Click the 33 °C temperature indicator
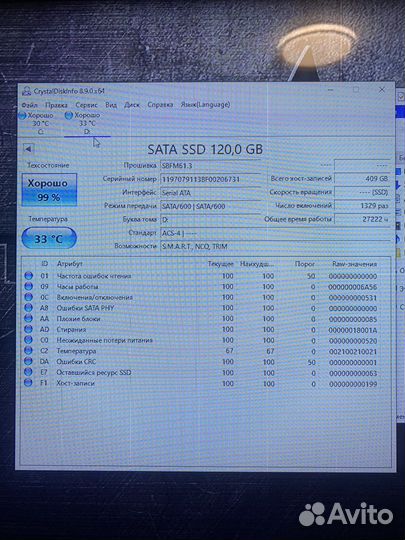 tap(49, 238)
